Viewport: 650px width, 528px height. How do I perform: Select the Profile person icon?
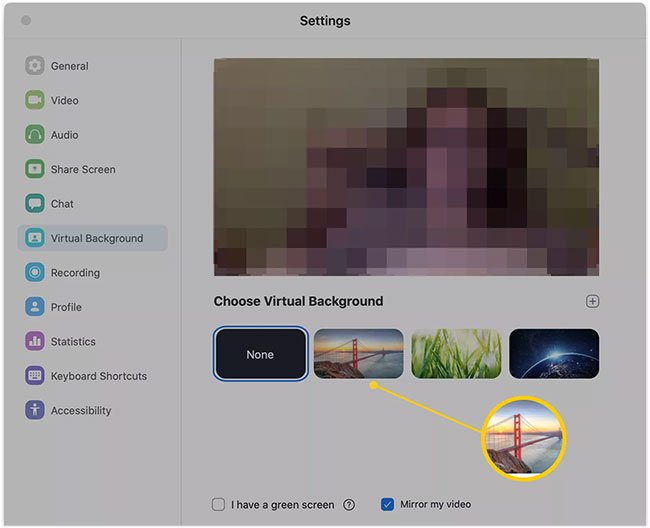click(35, 307)
